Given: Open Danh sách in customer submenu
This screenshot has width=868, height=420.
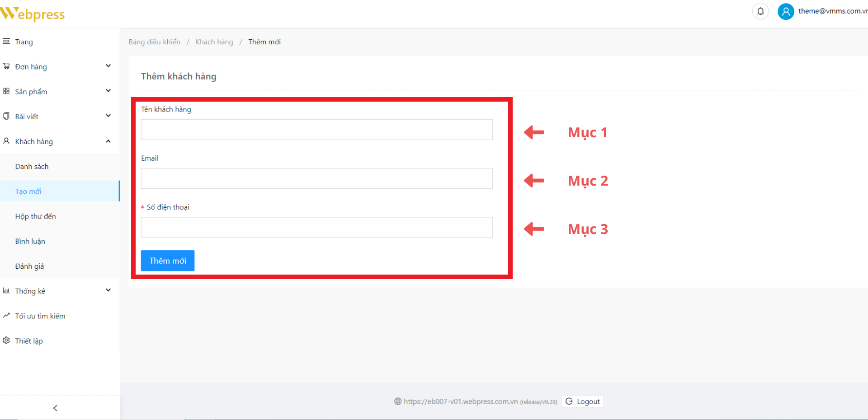Looking at the screenshot, I should [32, 167].
